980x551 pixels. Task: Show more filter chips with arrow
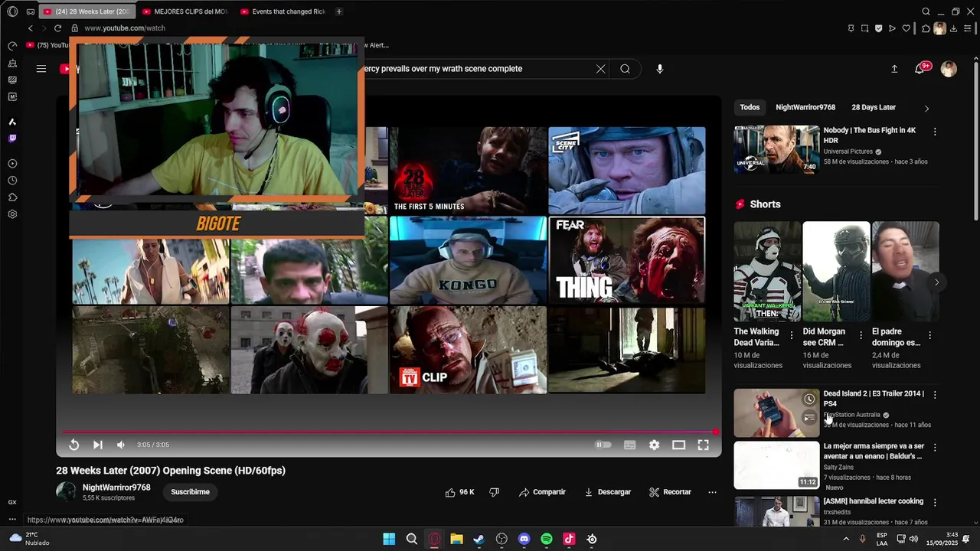click(926, 108)
